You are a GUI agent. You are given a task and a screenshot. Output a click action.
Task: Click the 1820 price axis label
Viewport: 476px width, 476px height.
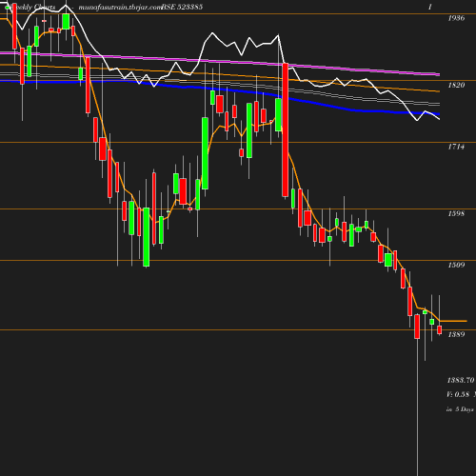point(456,85)
